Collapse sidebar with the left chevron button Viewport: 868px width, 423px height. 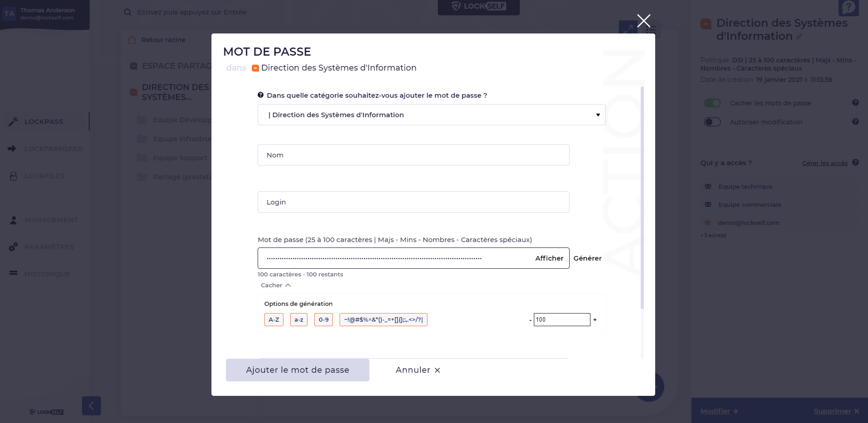(91, 406)
